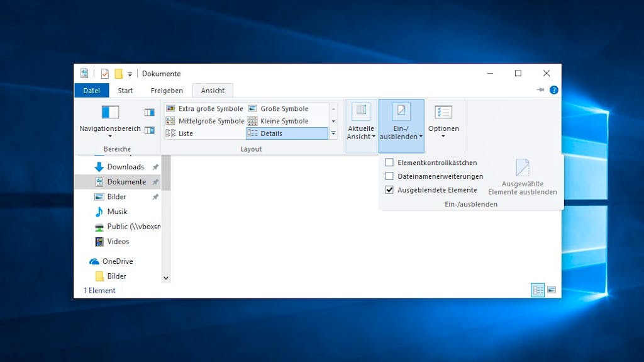Expand layout gallery more arrow

(333, 133)
